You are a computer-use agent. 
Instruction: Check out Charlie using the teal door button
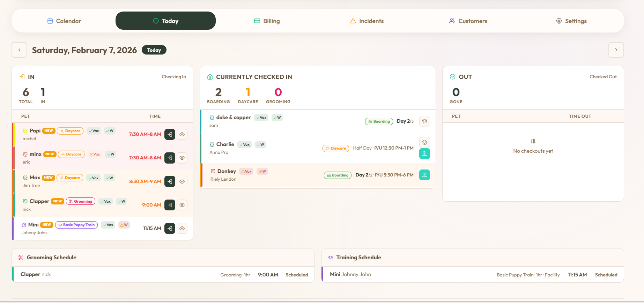[424, 153]
